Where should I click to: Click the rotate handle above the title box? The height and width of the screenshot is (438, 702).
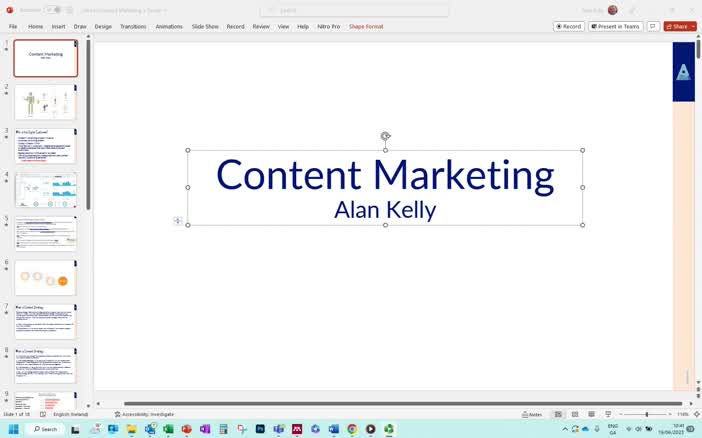385,136
